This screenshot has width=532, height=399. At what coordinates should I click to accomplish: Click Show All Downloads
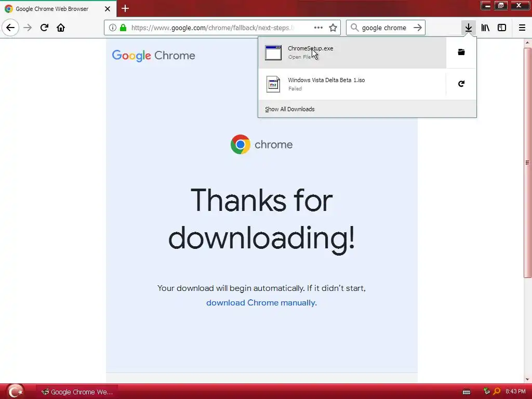click(x=290, y=109)
